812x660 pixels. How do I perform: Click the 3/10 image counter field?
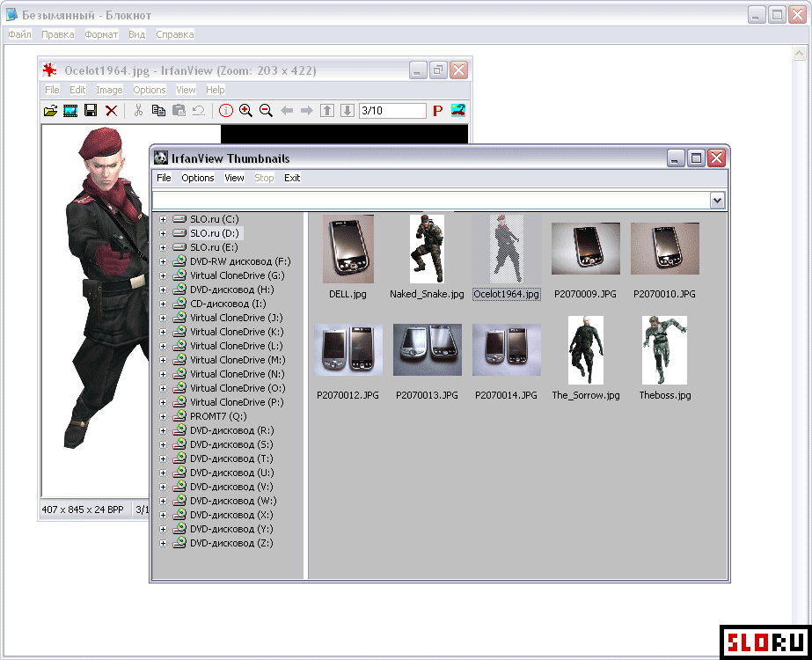click(x=391, y=111)
